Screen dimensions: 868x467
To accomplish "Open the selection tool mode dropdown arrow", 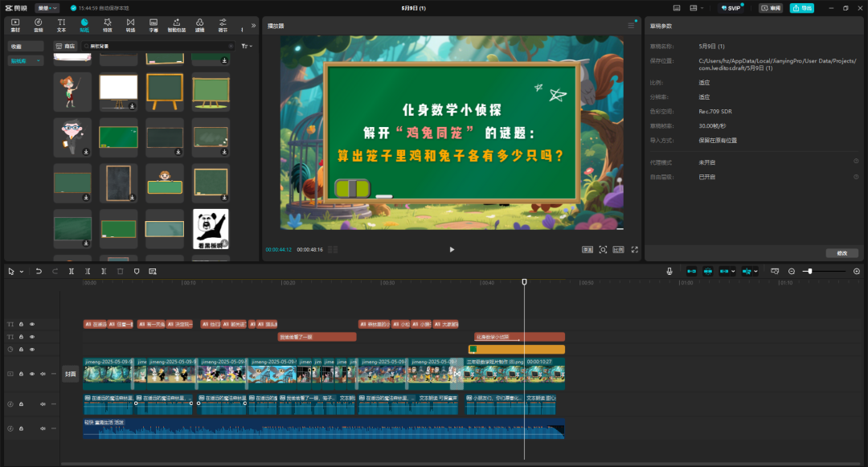I will [x=22, y=272].
